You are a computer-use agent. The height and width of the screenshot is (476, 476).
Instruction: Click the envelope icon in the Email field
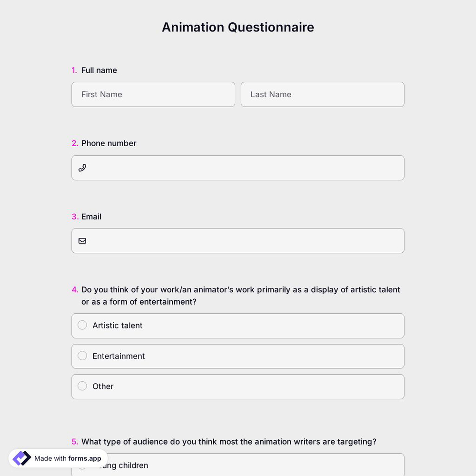coord(82,241)
